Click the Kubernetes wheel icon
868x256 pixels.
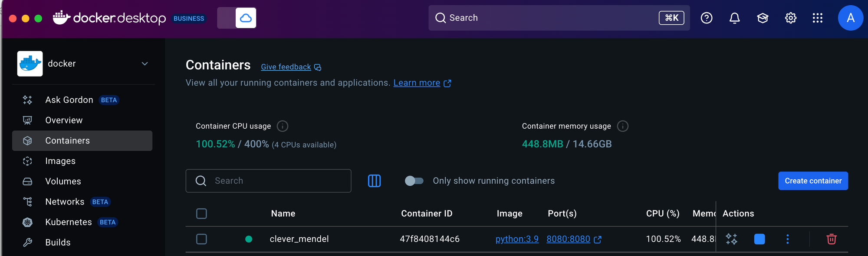(x=27, y=222)
